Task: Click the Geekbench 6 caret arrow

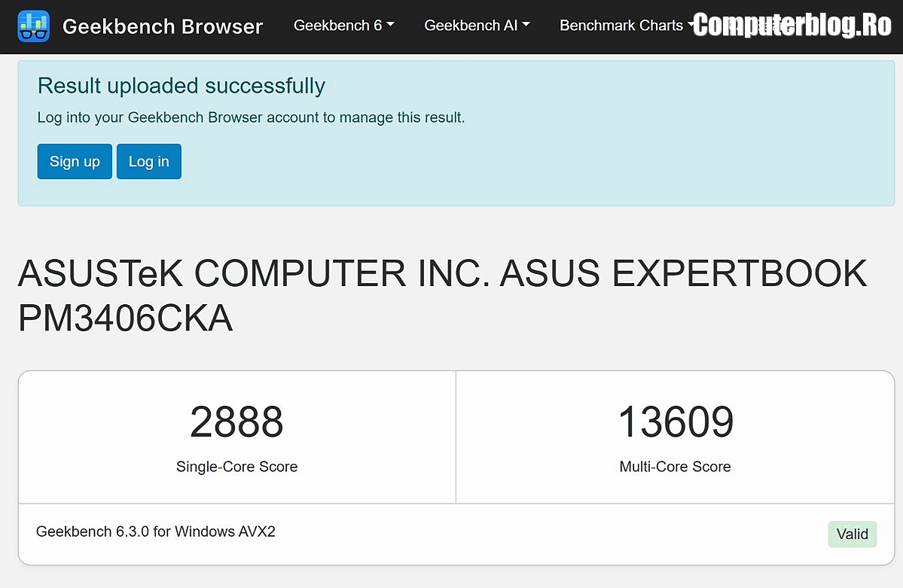Action: pos(390,25)
